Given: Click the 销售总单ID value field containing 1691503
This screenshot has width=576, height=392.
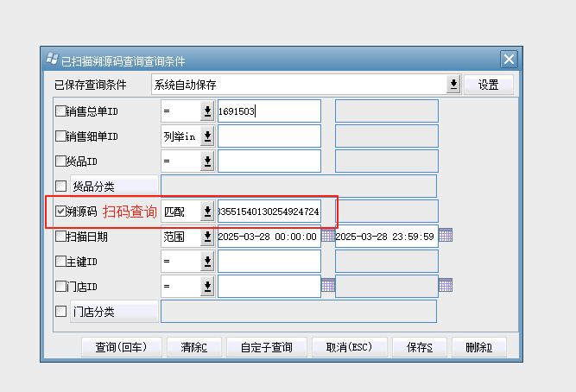Looking at the screenshot, I should 269,111.
